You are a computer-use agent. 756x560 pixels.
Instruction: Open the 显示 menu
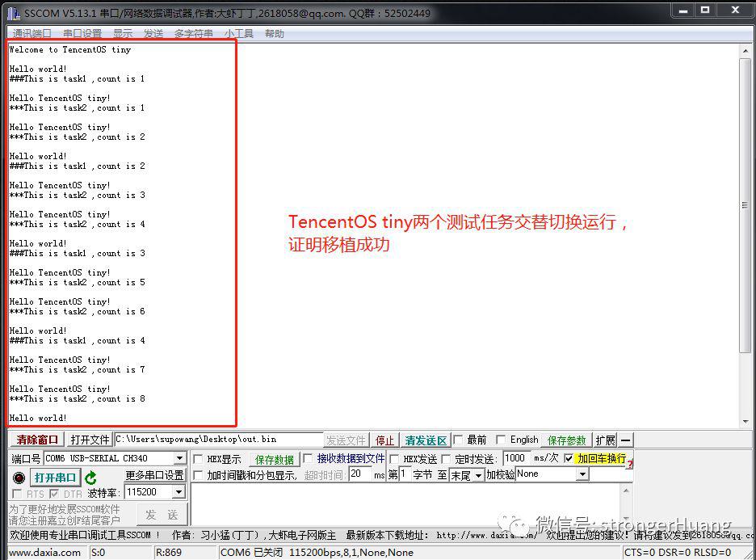click(x=123, y=33)
